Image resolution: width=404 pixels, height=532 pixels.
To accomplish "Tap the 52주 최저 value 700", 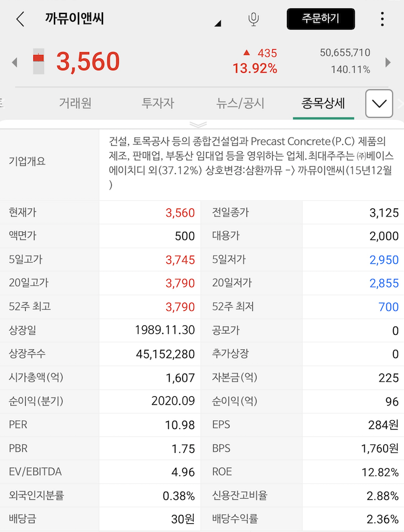I will tap(388, 307).
